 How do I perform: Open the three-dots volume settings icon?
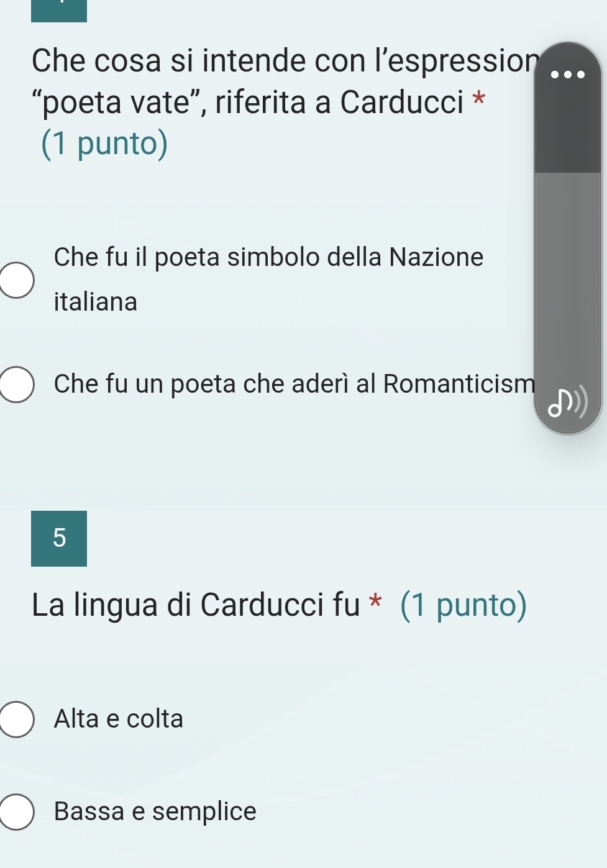pos(568,75)
